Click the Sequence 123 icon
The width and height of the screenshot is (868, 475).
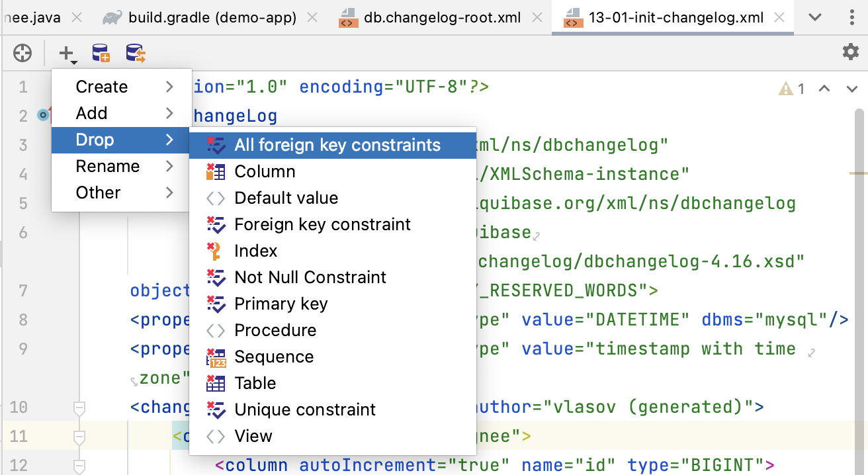point(216,357)
